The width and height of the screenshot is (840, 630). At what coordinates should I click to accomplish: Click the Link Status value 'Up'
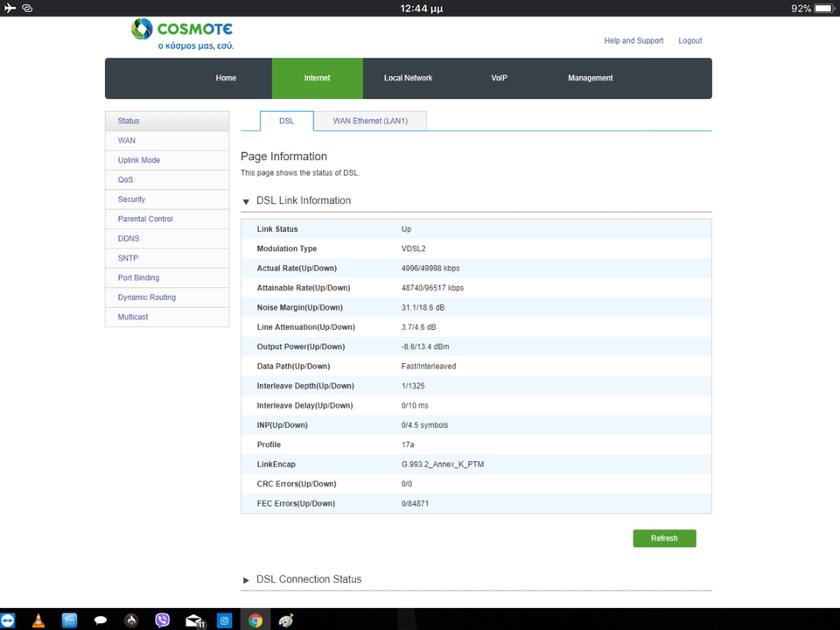point(406,229)
